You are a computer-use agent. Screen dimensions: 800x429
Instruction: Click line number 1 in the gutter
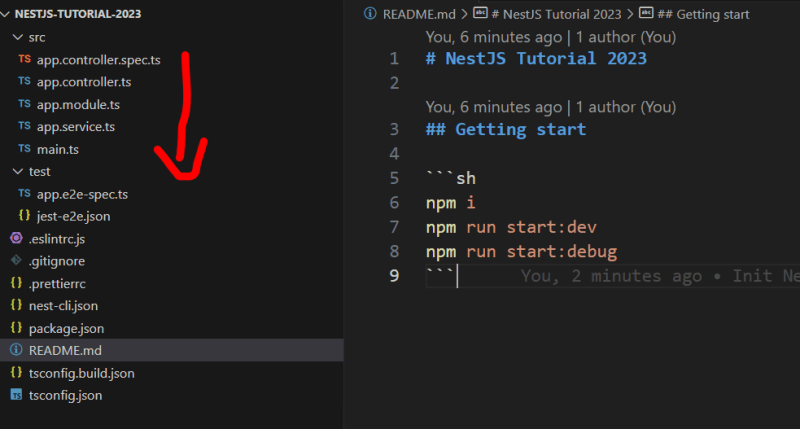click(394, 59)
